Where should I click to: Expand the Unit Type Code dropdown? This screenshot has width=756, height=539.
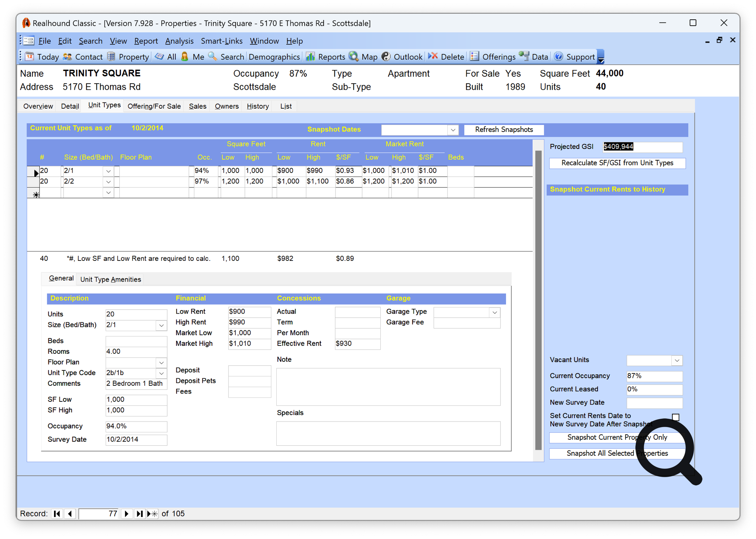pyautogui.click(x=162, y=373)
